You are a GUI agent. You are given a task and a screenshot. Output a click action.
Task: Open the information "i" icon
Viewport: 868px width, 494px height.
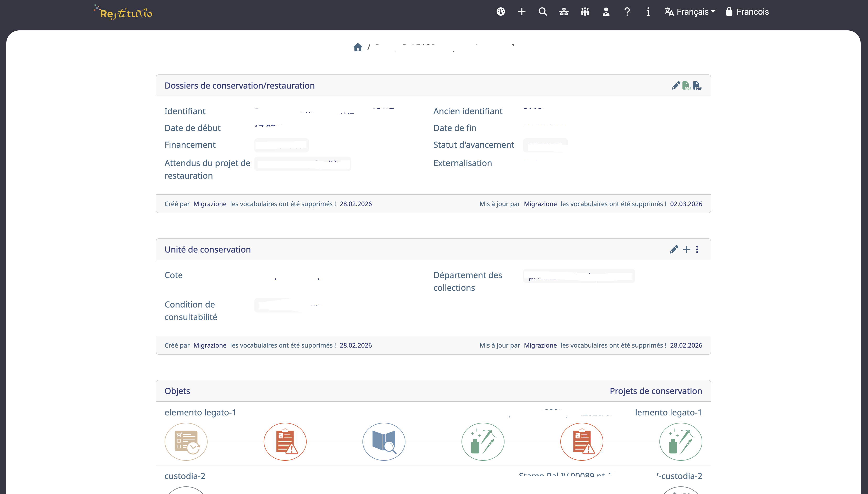click(648, 12)
